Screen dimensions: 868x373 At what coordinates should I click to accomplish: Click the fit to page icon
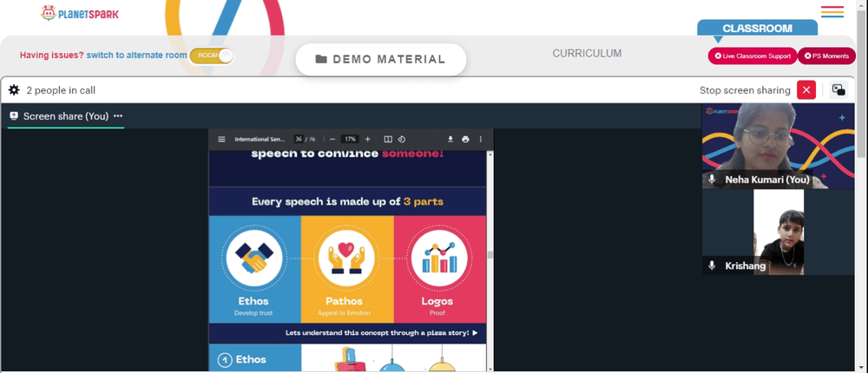coord(388,140)
